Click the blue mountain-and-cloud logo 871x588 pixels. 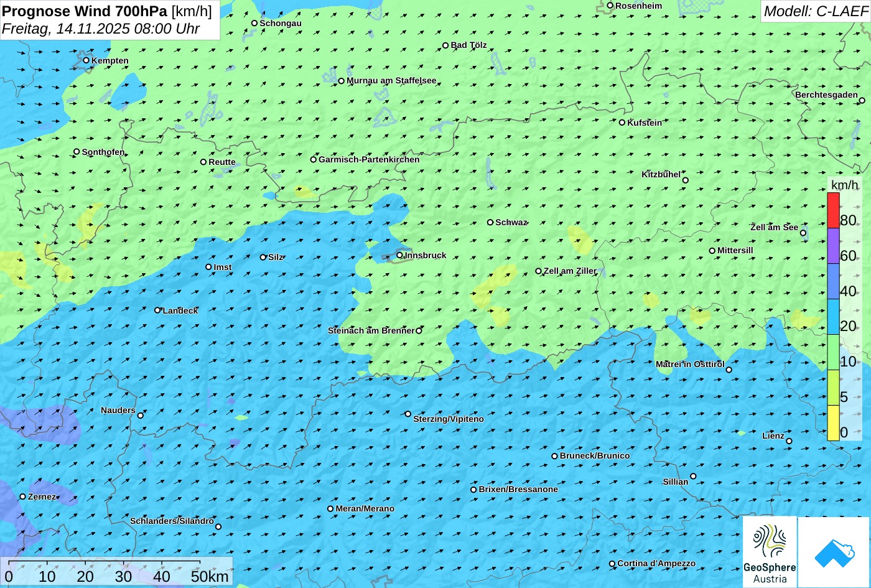(x=834, y=552)
